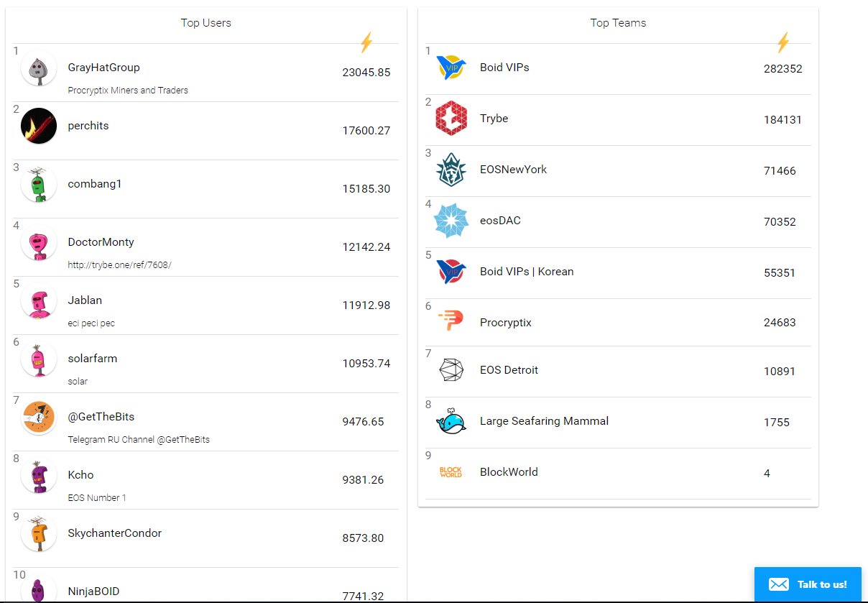Open EOS Detroit team name
This screenshot has width=868, height=603.
coord(509,370)
